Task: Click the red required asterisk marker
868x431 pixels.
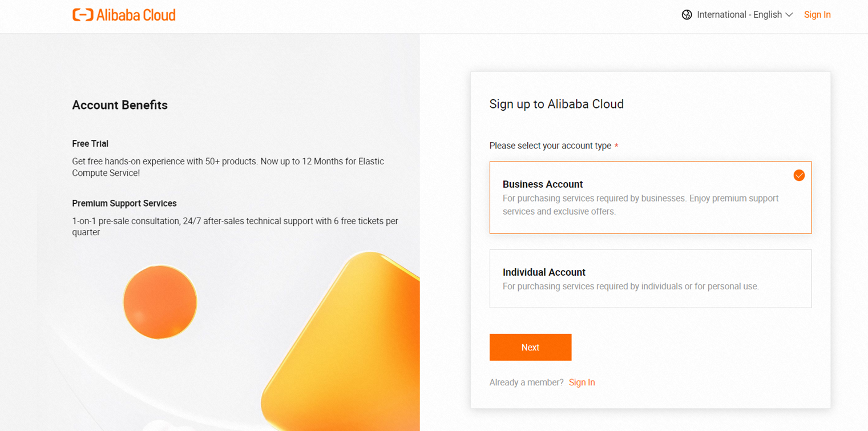Action: (616, 146)
